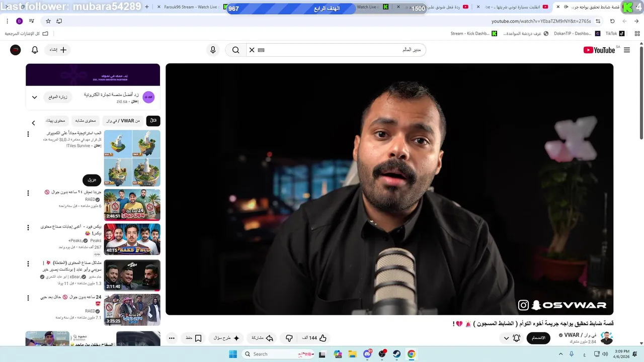644x362 pixels.
Task: Click the Share (مشاركة) button
Action: coord(262,338)
